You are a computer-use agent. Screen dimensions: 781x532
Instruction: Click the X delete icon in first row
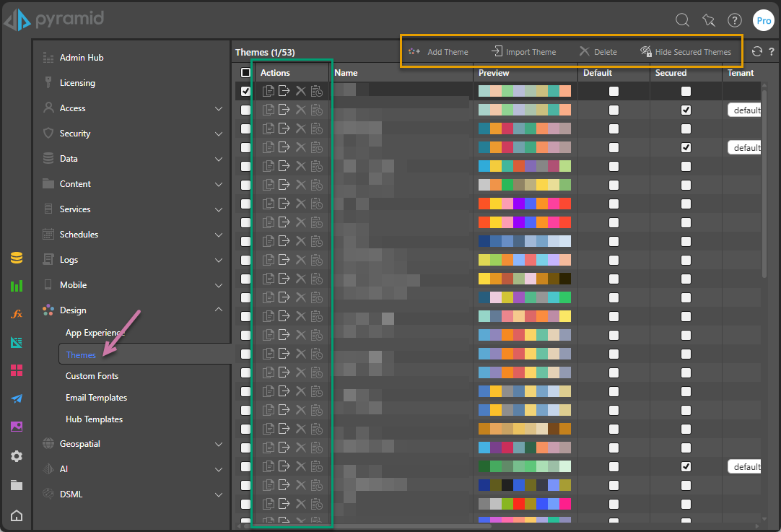point(300,91)
